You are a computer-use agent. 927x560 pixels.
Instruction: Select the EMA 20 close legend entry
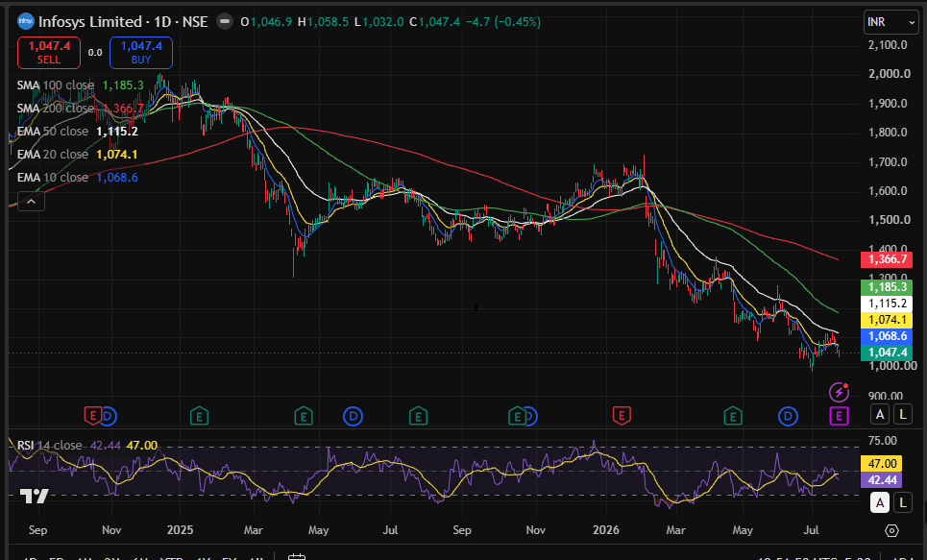pos(53,155)
